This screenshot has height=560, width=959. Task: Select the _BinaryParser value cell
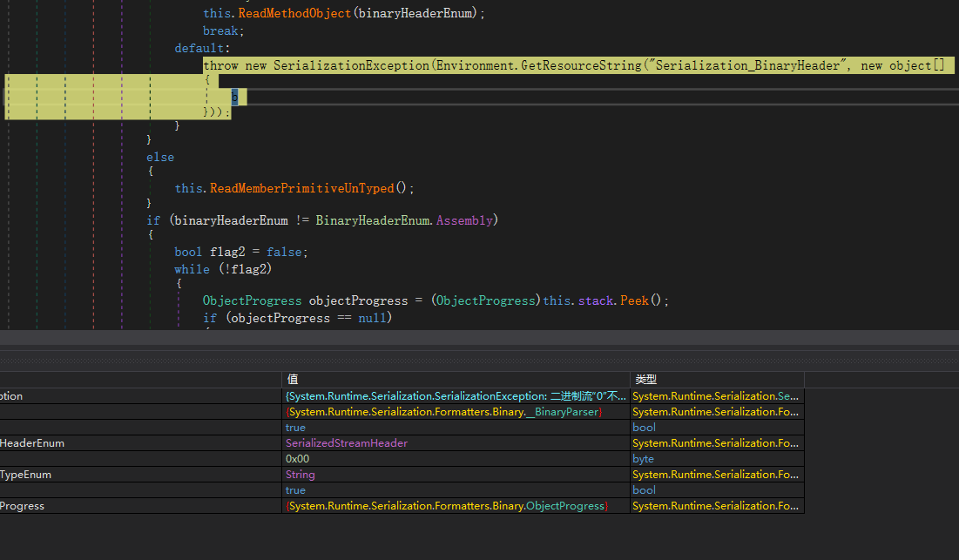[456, 412]
